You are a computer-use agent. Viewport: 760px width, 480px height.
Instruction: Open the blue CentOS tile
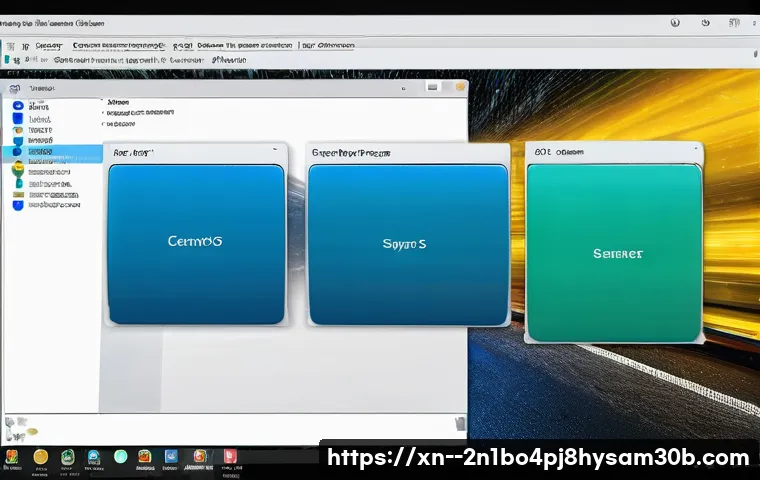[x=196, y=243]
